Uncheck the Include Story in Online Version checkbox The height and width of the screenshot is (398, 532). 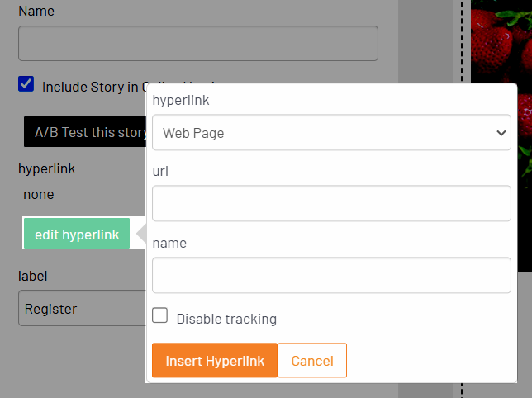(26, 84)
